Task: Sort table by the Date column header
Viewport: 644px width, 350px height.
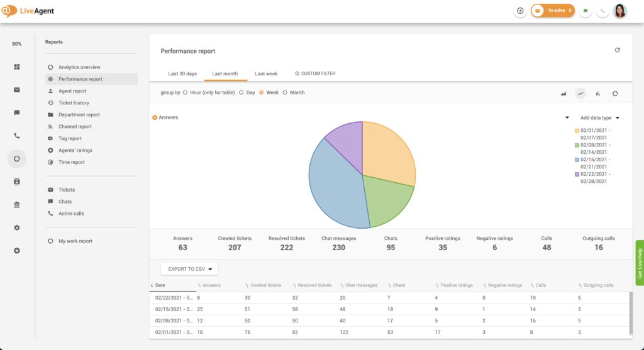Action: coord(162,285)
